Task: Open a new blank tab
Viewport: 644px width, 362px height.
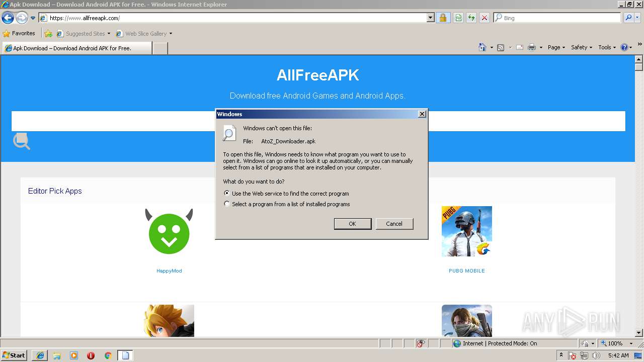Action: pyautogui.click(x=160, y=48)
